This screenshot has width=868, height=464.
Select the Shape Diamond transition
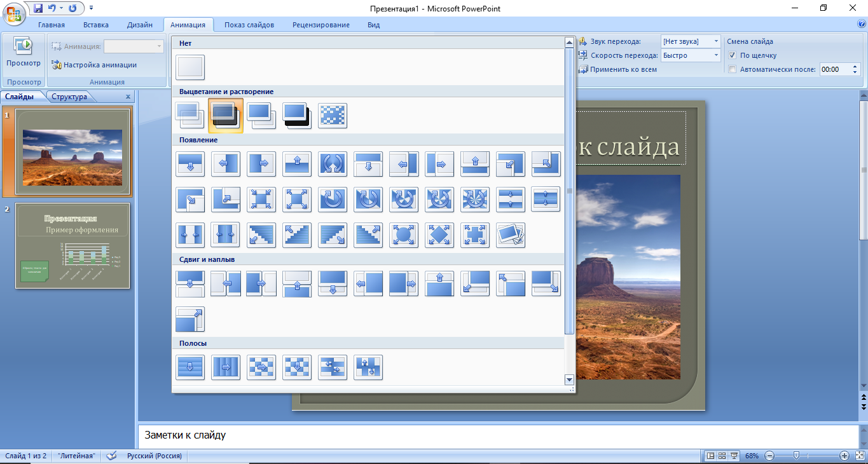pyautogui.click(x=439, y=235)
